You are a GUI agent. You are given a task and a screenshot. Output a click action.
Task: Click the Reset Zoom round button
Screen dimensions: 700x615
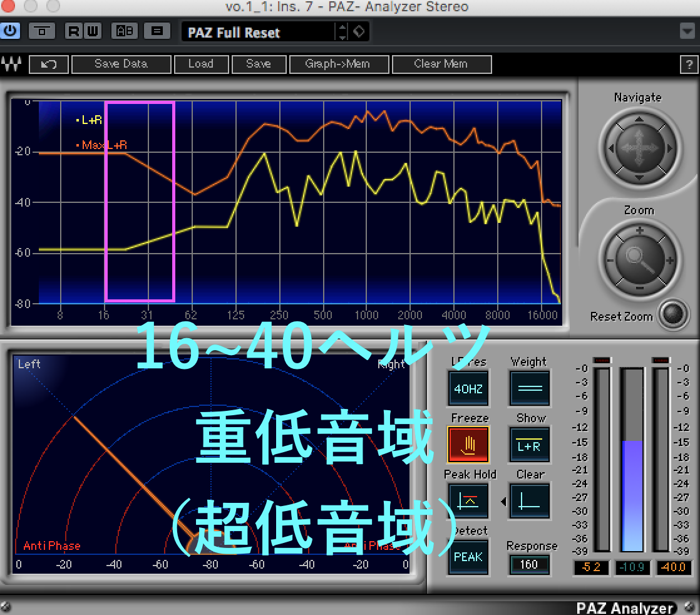[x=673, y=314]
